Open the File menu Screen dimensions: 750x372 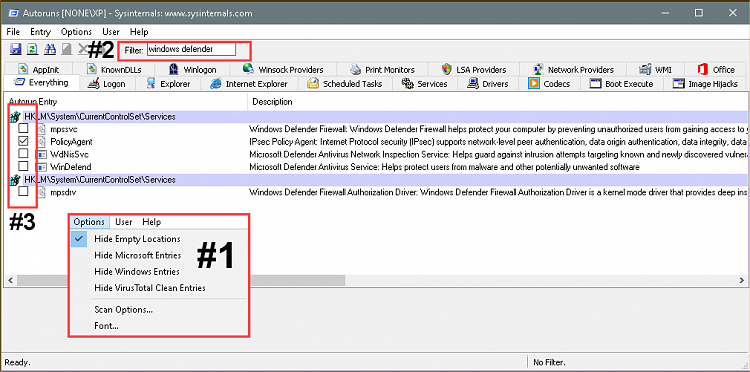point(13,32)
